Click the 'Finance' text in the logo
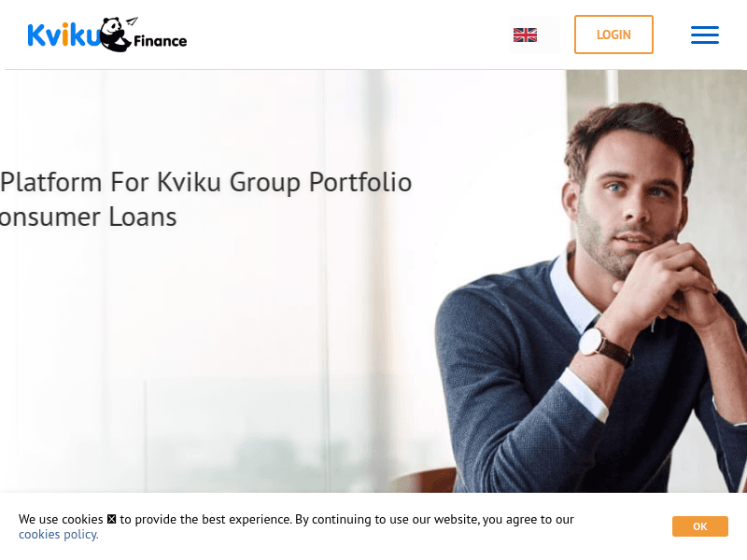 [x=160, y=41]
